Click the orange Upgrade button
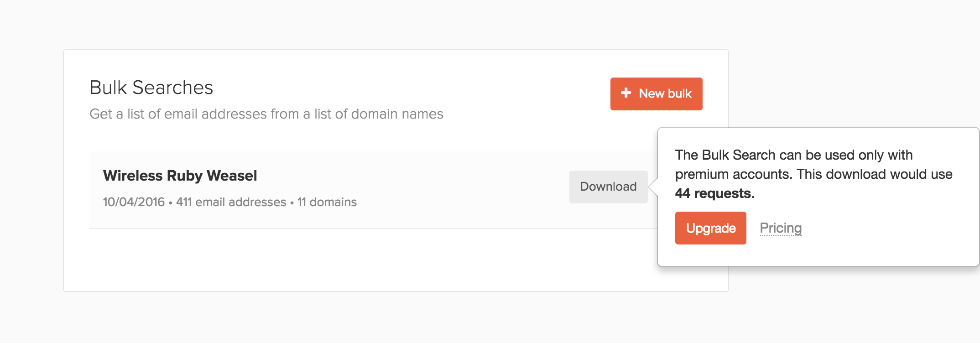This screenshot has height=343, width=980. (710, 228)
